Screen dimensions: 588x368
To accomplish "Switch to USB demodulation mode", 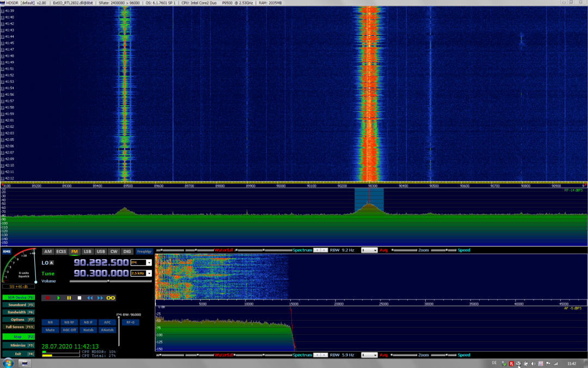I will point(100,252).
